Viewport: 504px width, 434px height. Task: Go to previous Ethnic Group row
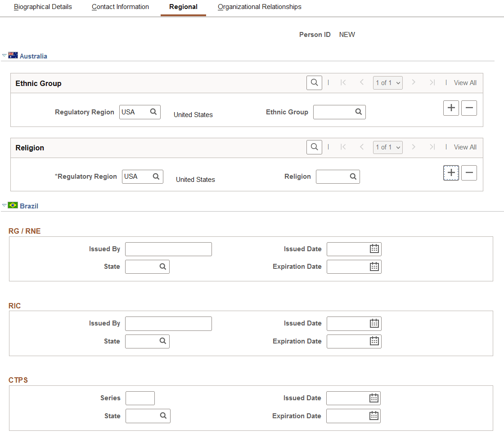(x=362, y=82)
